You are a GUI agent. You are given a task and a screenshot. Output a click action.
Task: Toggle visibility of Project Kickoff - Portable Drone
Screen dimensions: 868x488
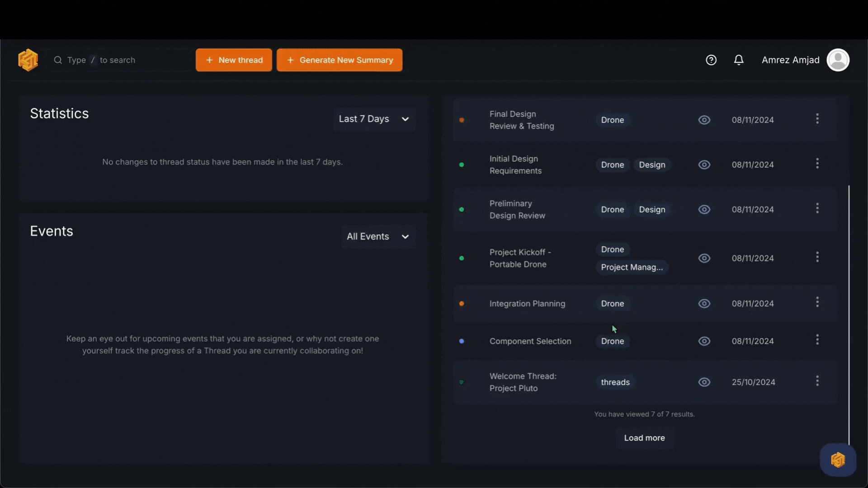coord(704,258)
